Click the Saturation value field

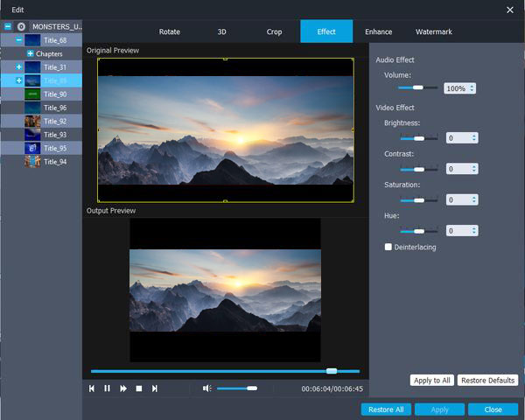coord(462,199)
